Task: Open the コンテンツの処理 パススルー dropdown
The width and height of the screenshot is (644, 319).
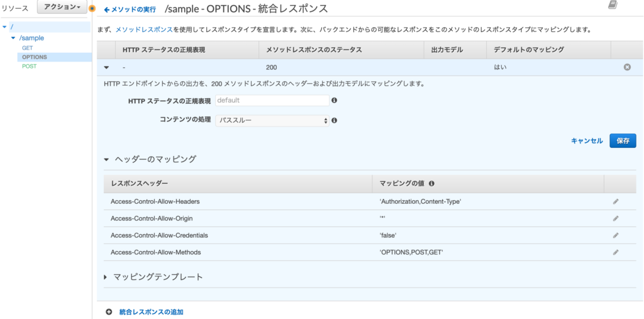Action: tap(272, 120)
